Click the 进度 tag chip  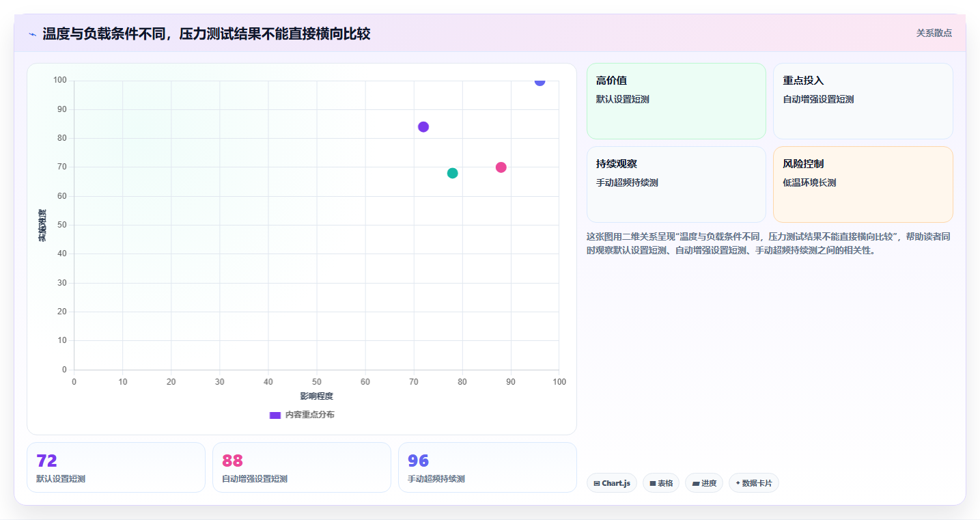coord(704,483)
